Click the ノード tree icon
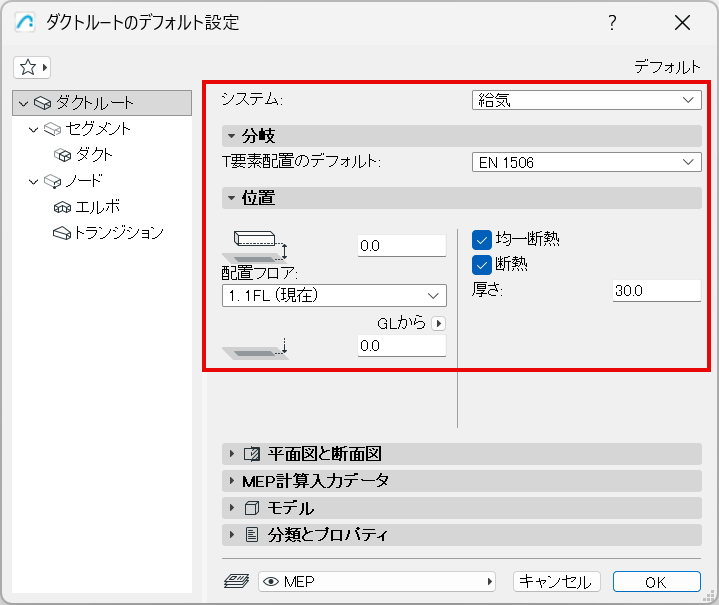Screen dimensions: 719x605 coord(52,181)
